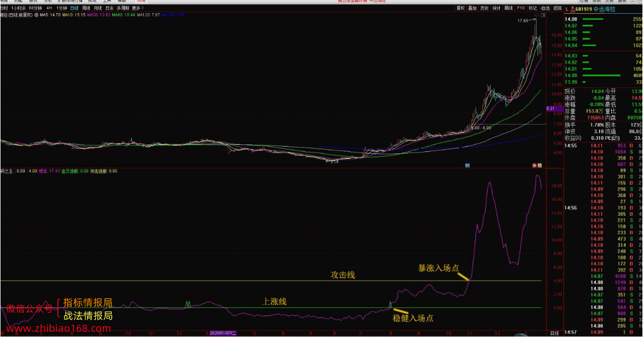Click the 叠加 overlay button
The height and width of the screenshot is (337, 644).
coord(472,8)
